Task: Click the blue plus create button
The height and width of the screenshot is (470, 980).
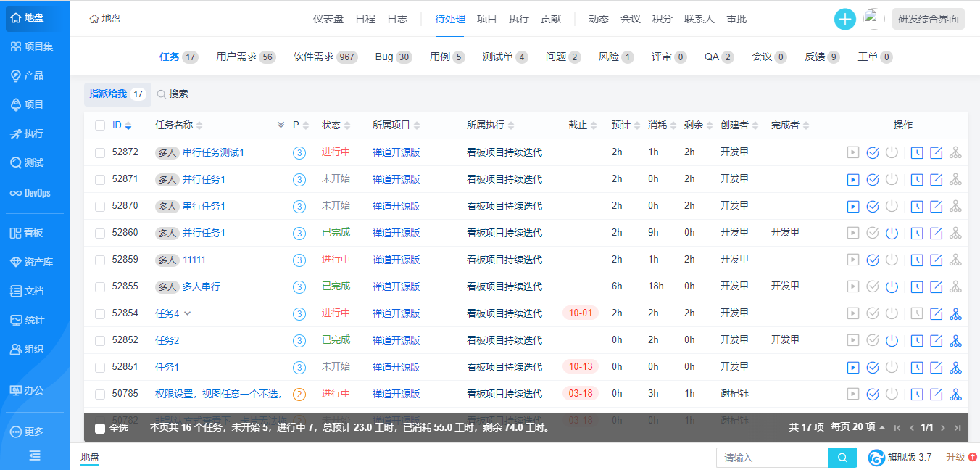Action: [845, 19]
